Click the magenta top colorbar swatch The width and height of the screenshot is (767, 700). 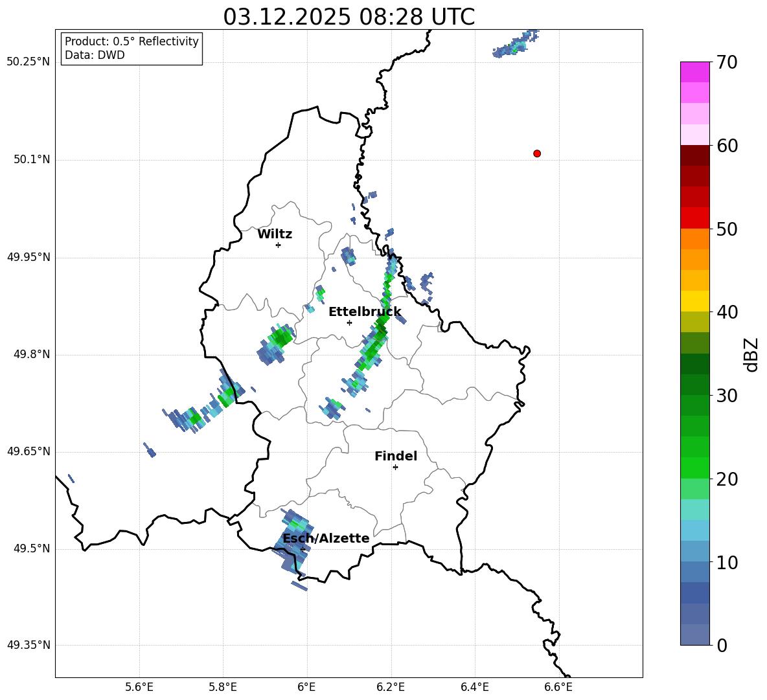(694, 72)
